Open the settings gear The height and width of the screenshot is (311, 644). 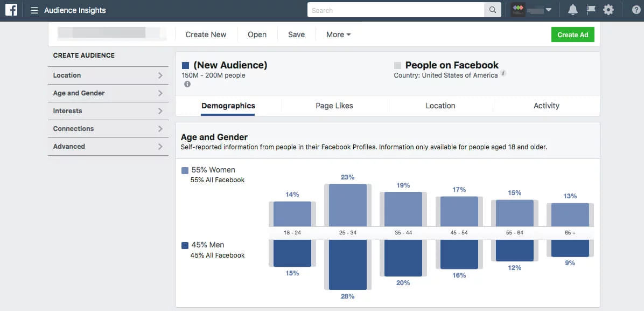608,10
